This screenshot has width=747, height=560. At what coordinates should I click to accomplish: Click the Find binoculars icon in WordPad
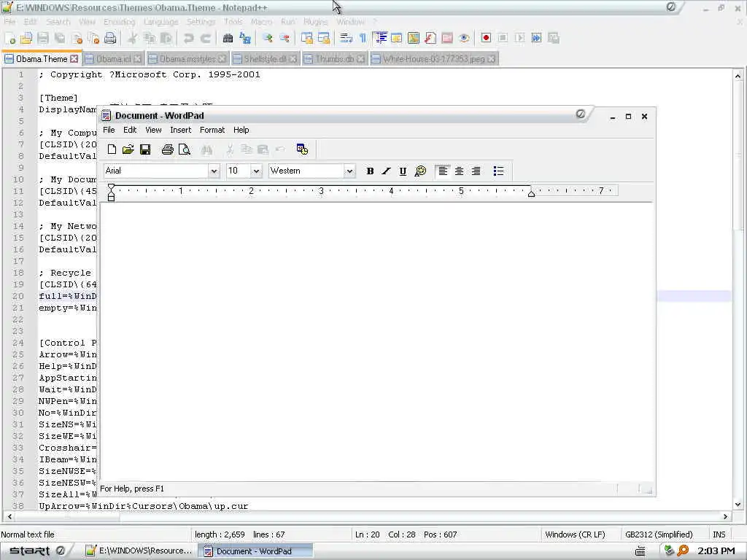coord(206,150)
